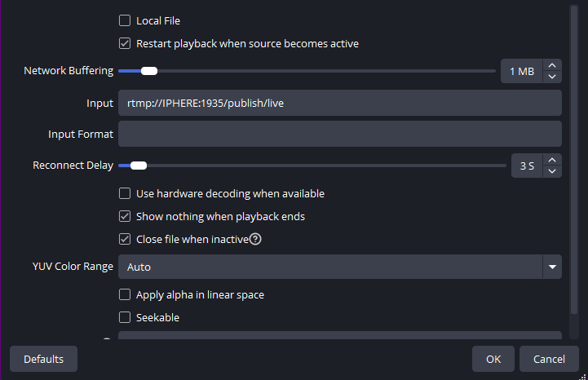Click the Network Buffering slider handle
Image resolution: width=588 pixels, height=380 pixels.
[x=148, y=71]
